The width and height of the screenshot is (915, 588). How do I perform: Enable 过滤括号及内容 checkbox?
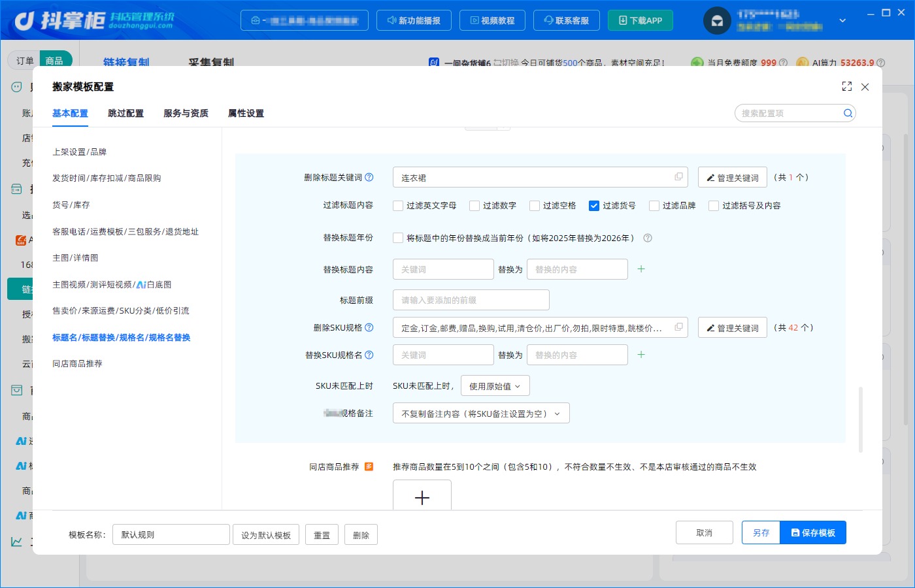click(x=714, y=206)
